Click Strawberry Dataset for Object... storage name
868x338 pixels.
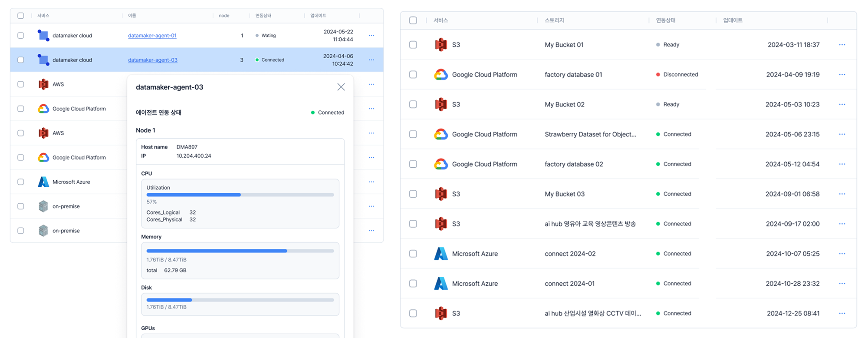(x=590, y=134)
